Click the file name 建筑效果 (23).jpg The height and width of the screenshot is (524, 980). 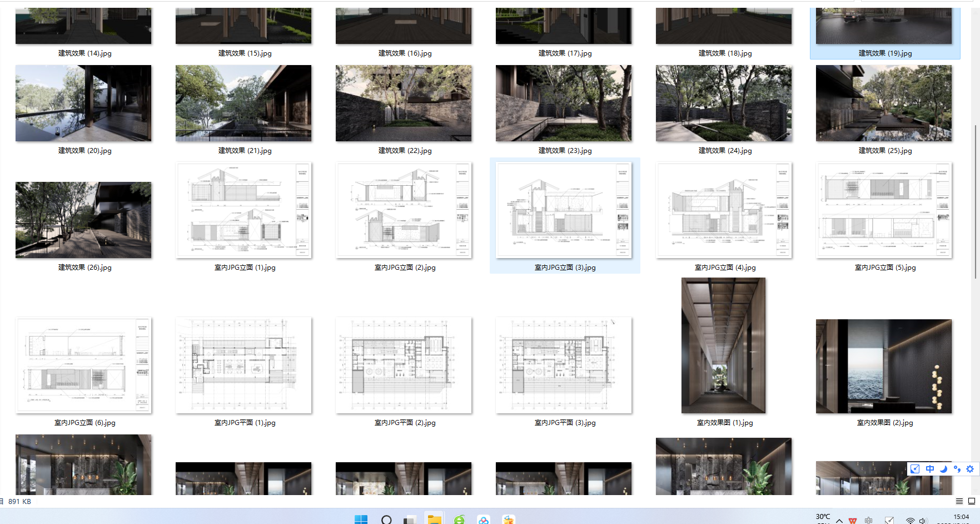pyautogui.click(x=565, y=151)
